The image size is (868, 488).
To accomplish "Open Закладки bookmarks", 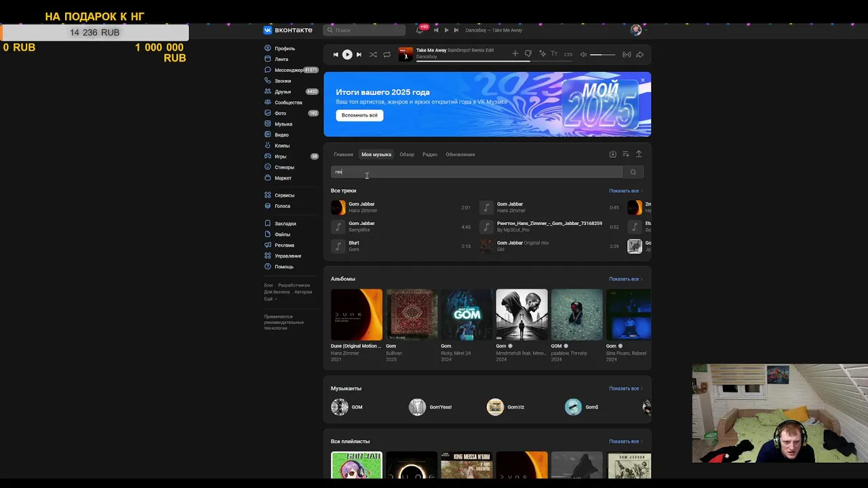I will 285,224.
